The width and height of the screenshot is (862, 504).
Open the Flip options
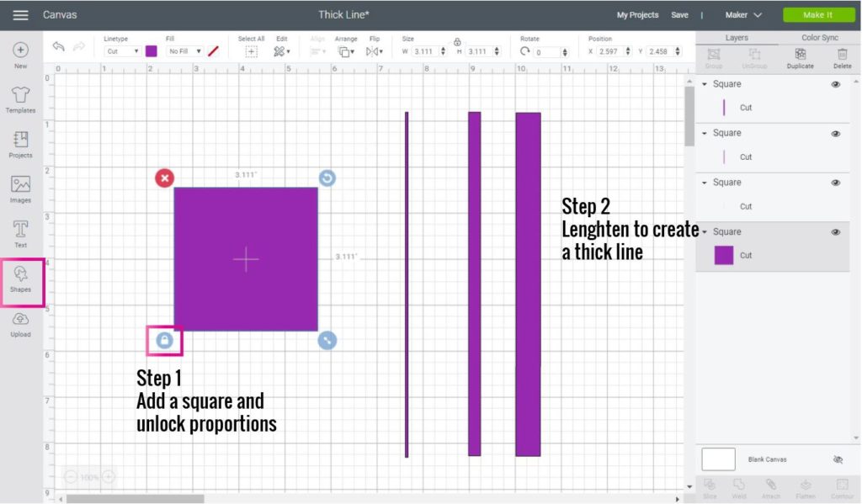375,51
